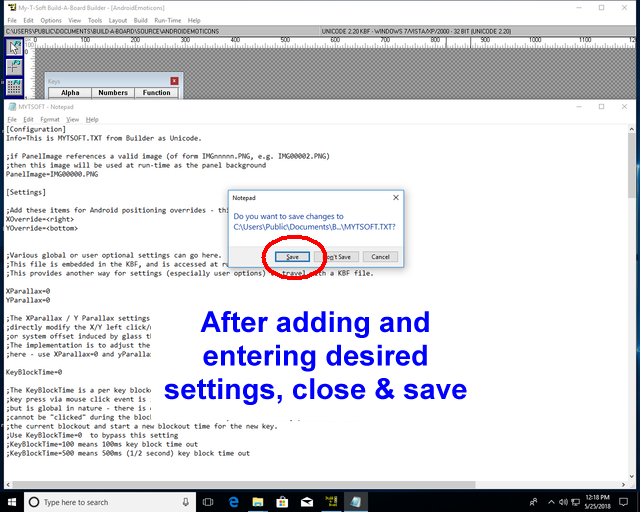The height and width of the screenshot is (512, 640).
Task: Open the Run-Time menu in Builder
Action: coord(168,20)
